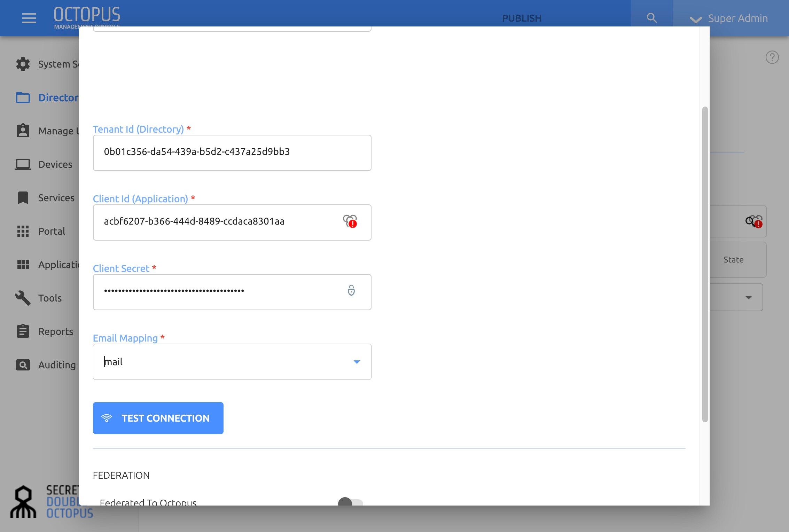Click the background search key icon with alert

point(754,221)
